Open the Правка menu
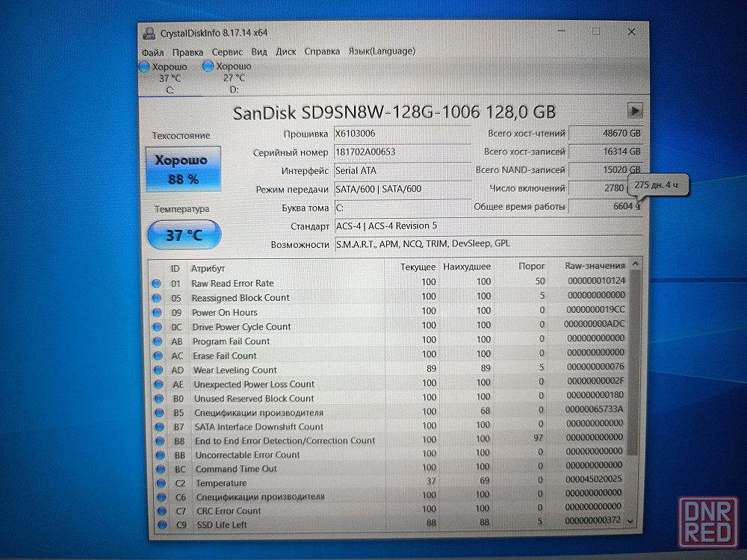747x560 pixels. (x=187, y=52)
